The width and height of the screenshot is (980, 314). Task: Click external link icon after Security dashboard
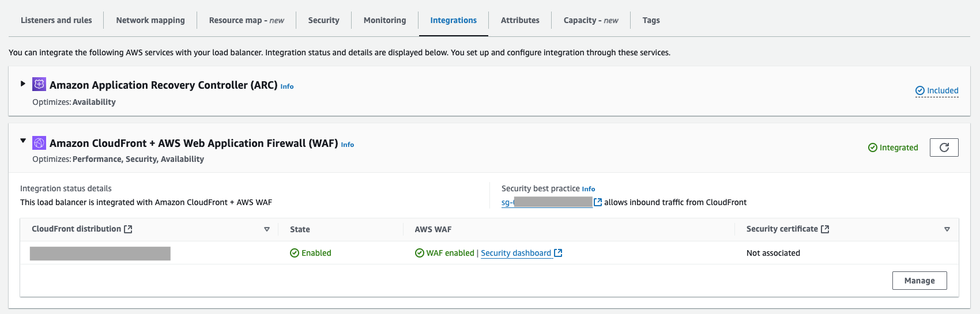(x=558, y=253)
